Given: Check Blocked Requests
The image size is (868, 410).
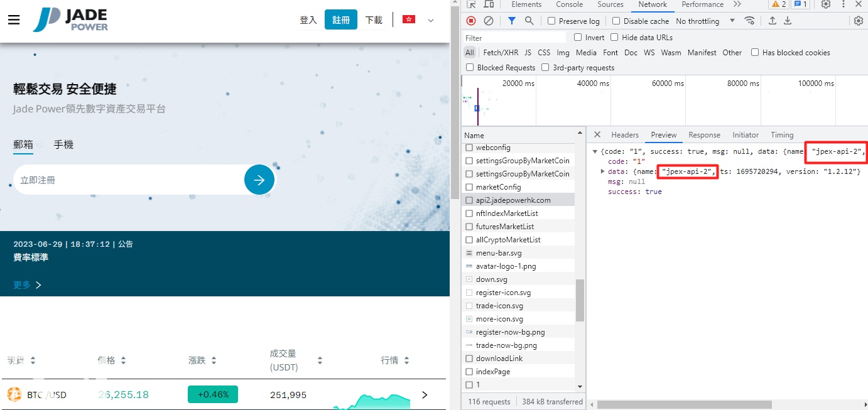Looking at the screenshot, I should click(470, 67).
